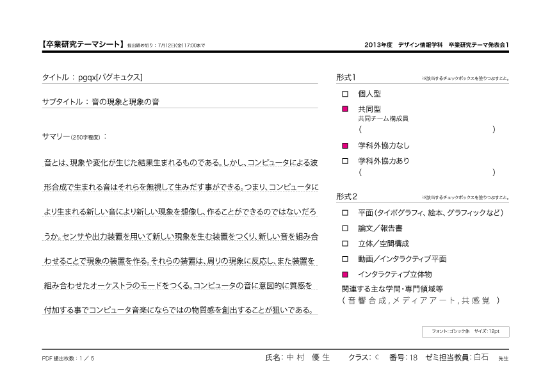Click the summary line starting 付加する事でコンピュータ音楽

tap(178, 310)
